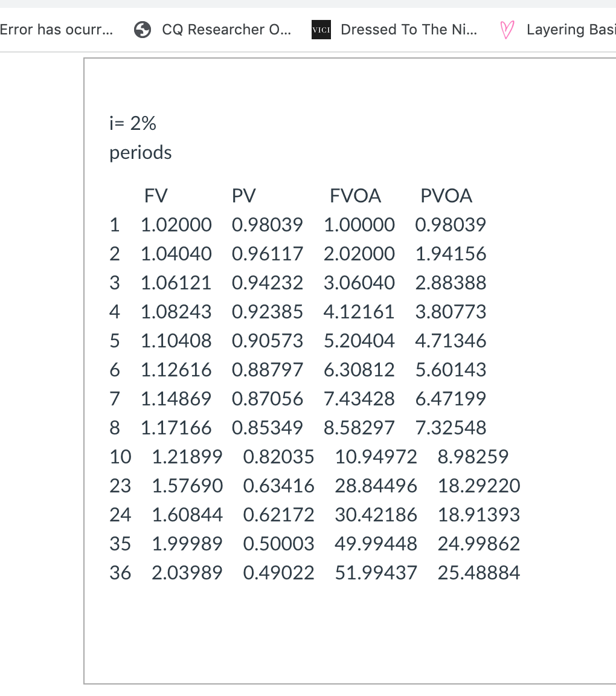Click FVOA value 6.30812
Image resolution: width=616 pixels, height=696 pixels.
(x=359, y=370)
